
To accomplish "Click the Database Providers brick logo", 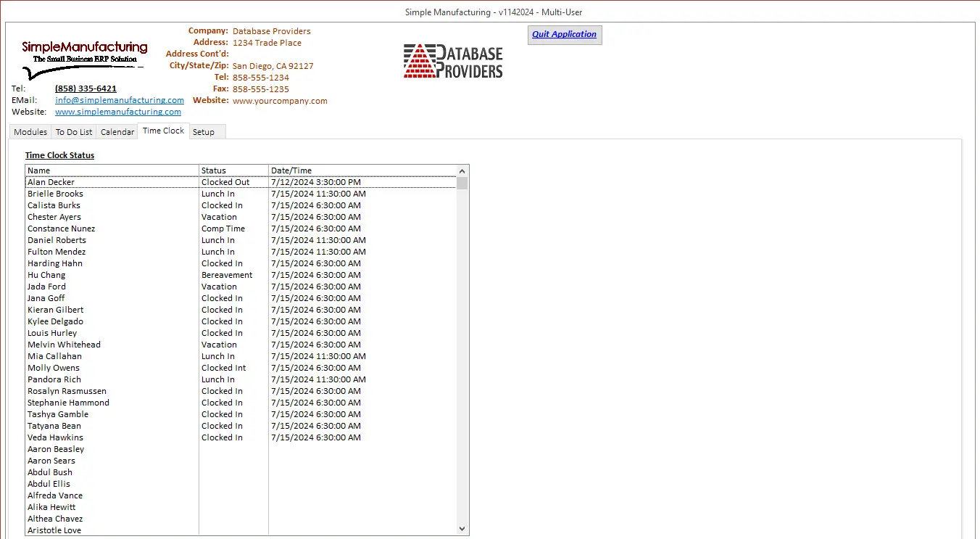I will click(x=452, y=62).
